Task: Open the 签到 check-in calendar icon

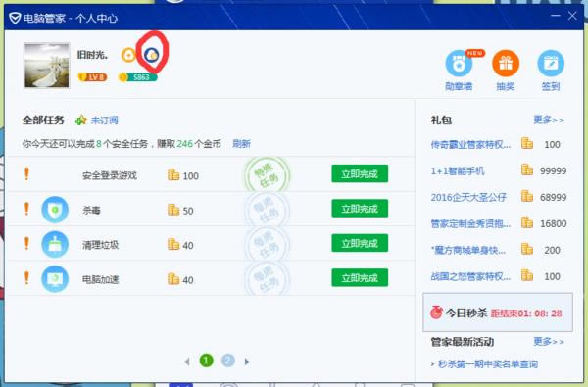Action: pos(551,64)
